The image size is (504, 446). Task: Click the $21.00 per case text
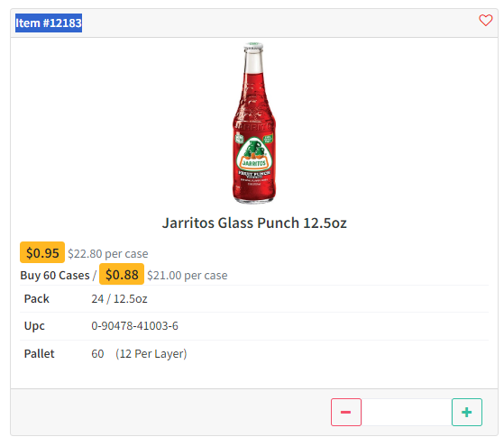click(x=188, y=276)
